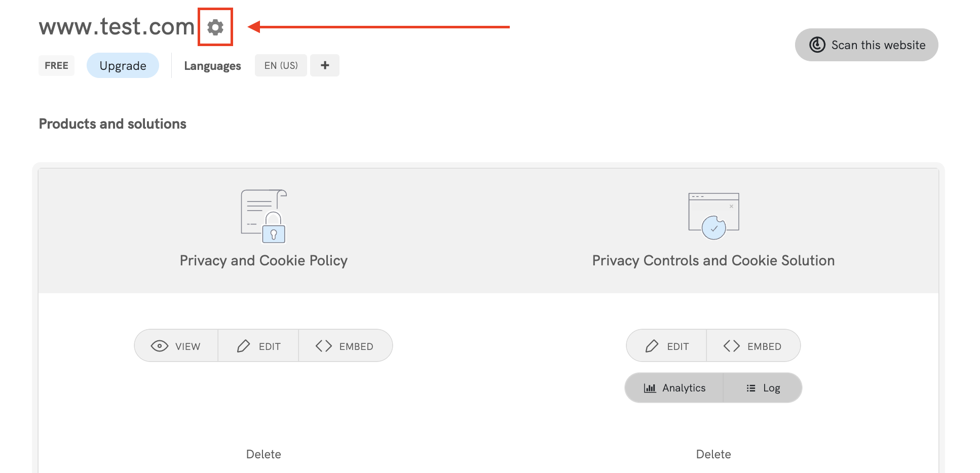
Task: Open the consent Log
Action: click(x=763, y=388)
